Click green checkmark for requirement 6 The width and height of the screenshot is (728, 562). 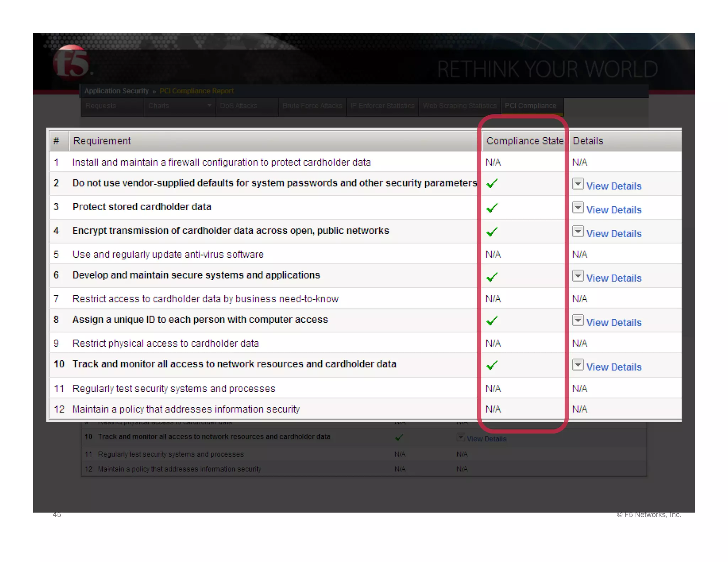click(x=492, y=276)
